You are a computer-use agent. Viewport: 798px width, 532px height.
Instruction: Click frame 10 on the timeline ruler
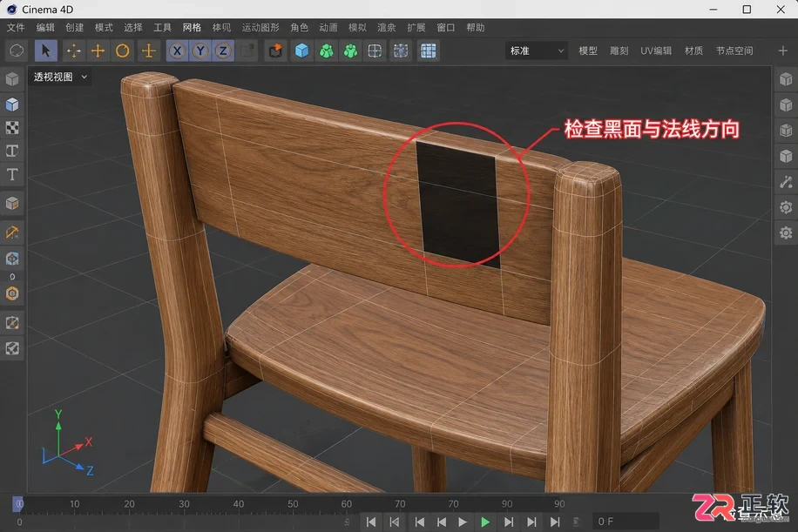[75, 504]
